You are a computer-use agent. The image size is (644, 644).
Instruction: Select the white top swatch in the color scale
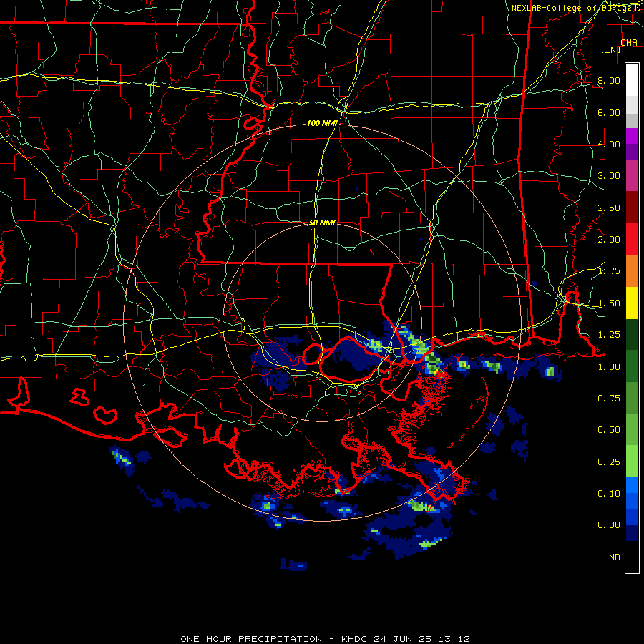[x=632, y=80]
